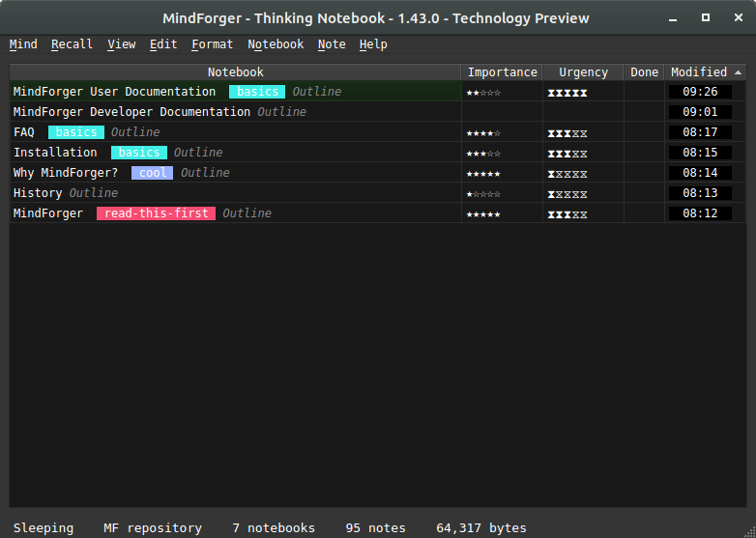Click the 7 notebooks status entry
This screenshot has width=756, height=538.
pyautogui.click(x=274, y=528)
